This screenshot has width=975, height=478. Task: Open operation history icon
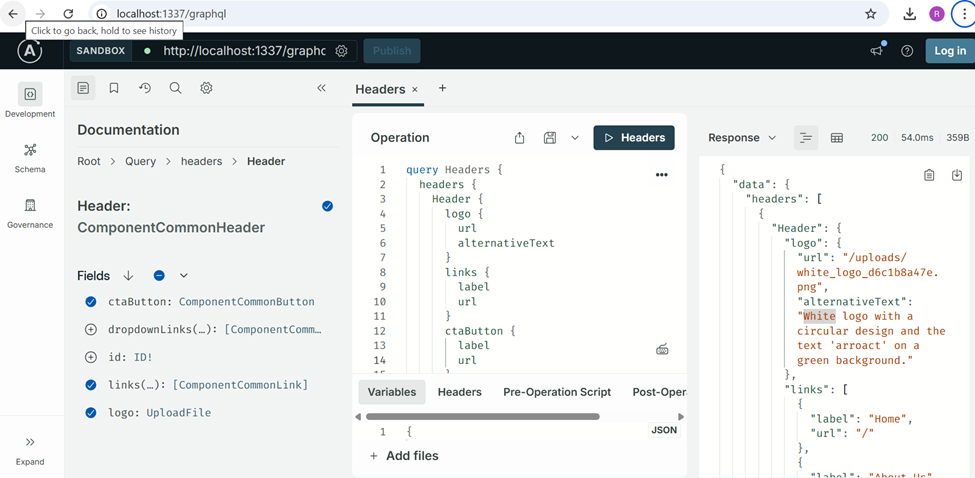[145, 88]
